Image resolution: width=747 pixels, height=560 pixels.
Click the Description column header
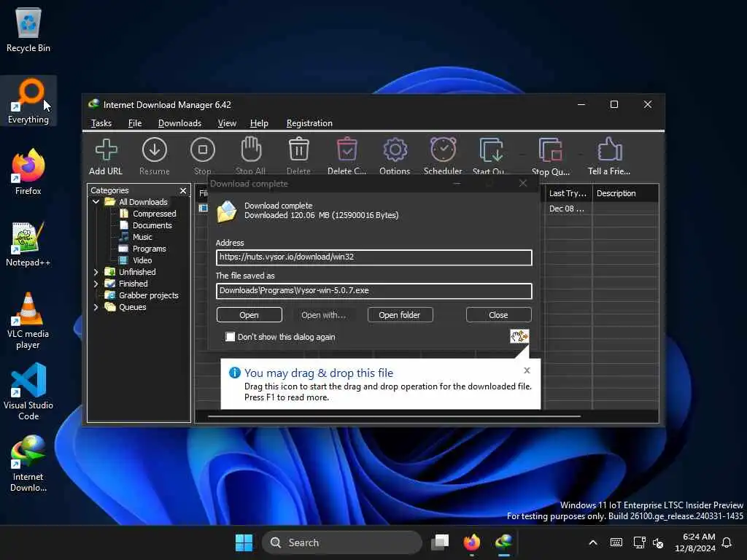[625, 193]
